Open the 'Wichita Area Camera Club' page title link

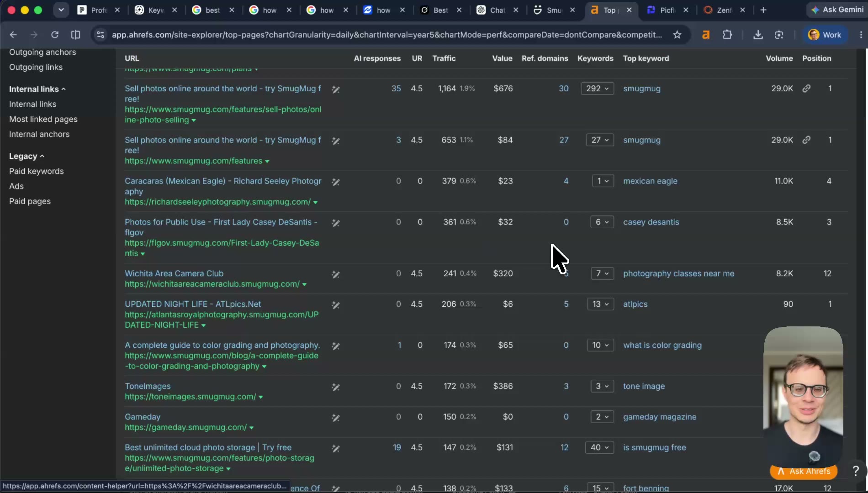[x=174, y=273]
